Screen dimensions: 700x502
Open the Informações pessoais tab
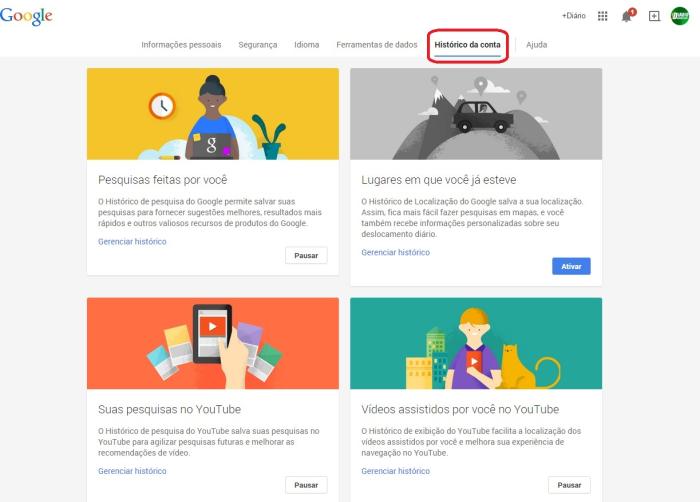point(182,45)
